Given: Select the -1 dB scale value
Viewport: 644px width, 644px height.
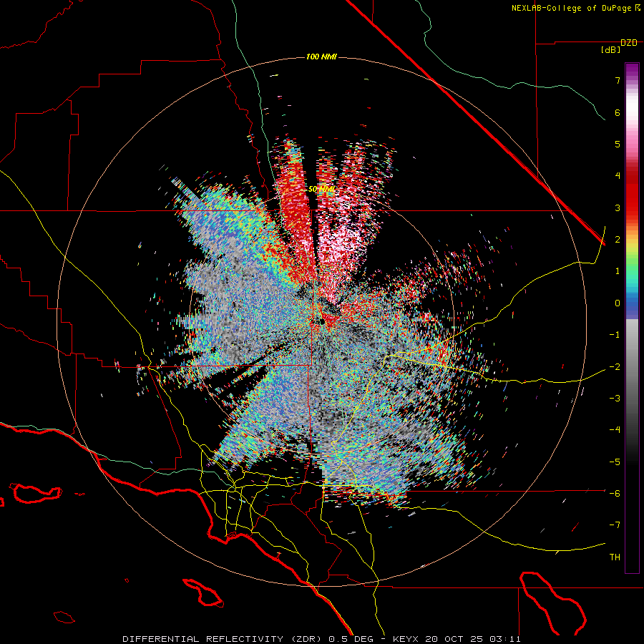Looking at the screenshot, I should (615, 335).
